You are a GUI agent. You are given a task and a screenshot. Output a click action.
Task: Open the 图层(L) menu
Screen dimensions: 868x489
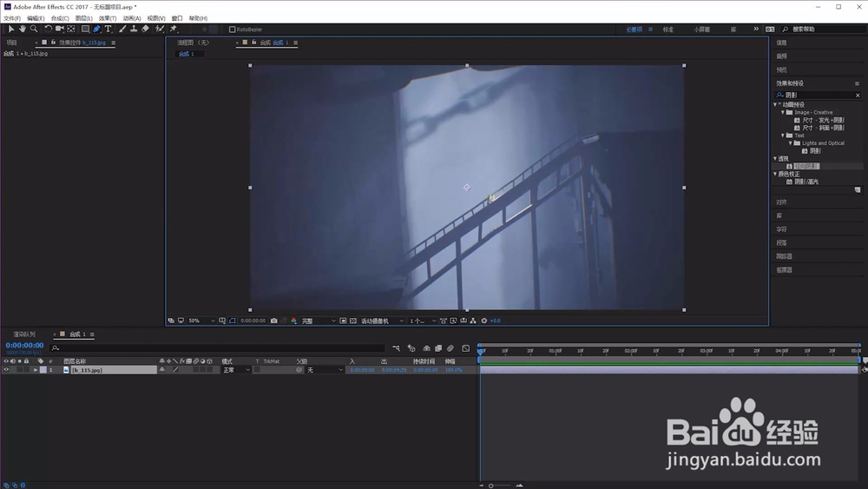[x=83, y=18]
